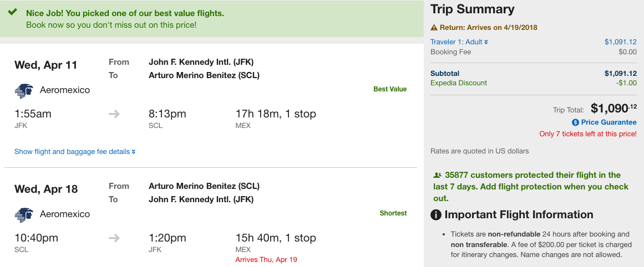Click the Traveler 1 price $1,091.12
Viewport: 644px width, 267px height.
pos(621,42)
